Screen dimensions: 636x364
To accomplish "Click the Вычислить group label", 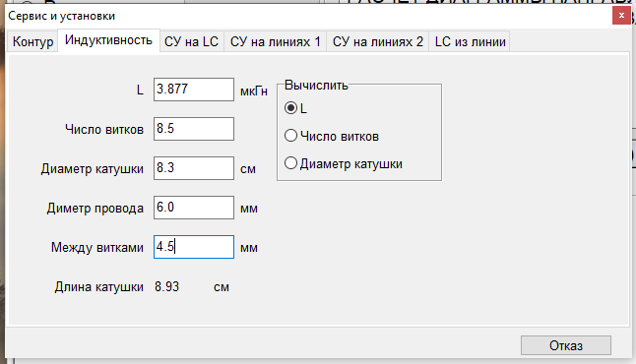I will [x=316, y=86].
